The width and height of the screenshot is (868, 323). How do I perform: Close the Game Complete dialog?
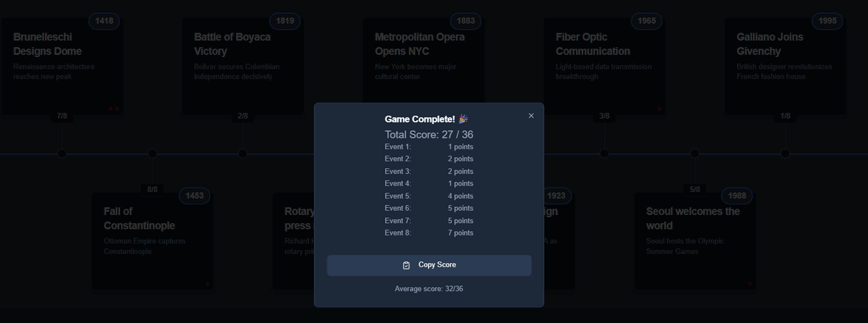pyautogui.click(x=531, y=116)
